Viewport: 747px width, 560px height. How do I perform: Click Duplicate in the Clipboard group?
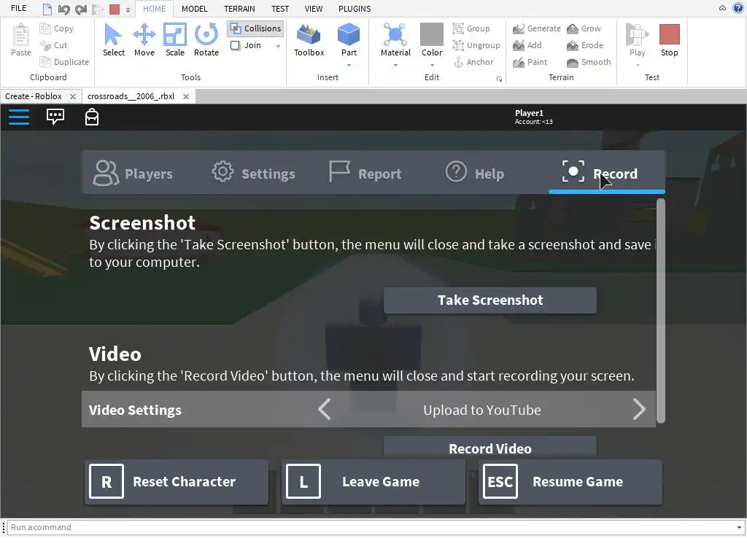tap(64, 62)
